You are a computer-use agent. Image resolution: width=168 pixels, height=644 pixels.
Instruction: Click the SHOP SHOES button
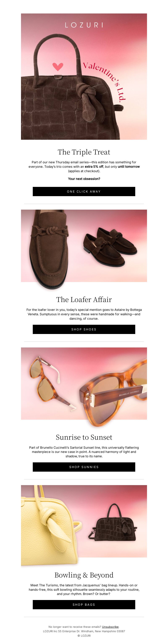84,329
